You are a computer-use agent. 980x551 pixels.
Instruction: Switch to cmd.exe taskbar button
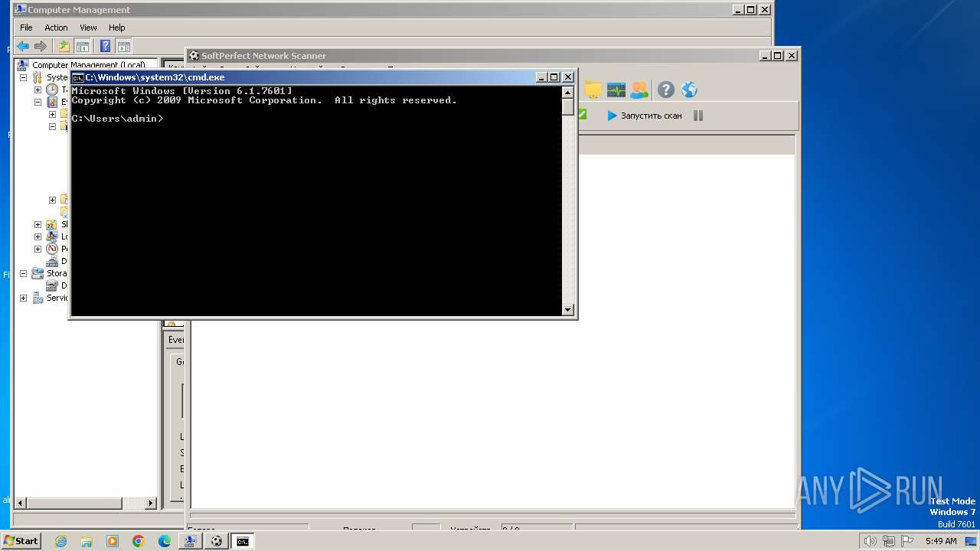point(243,541)
